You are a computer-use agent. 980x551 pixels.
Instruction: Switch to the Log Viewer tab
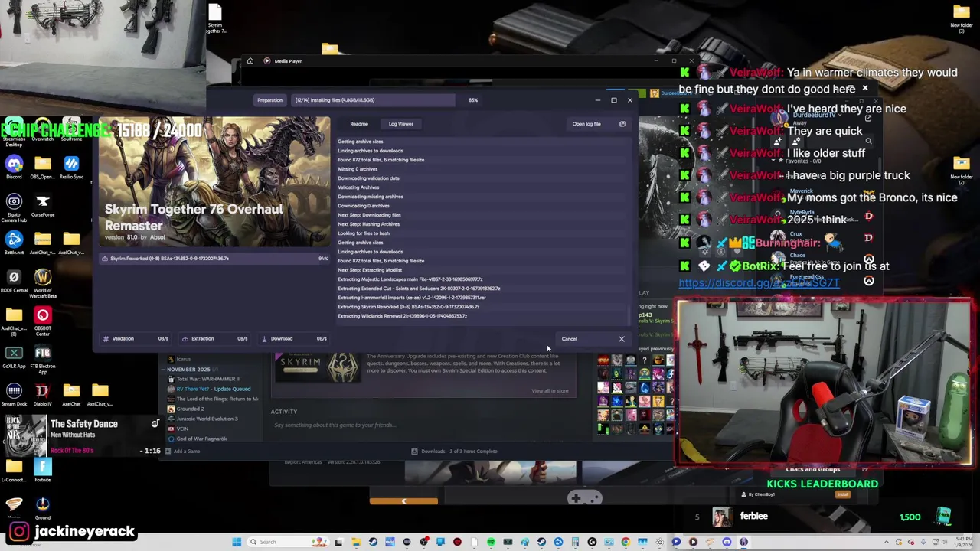pos(400,124)
